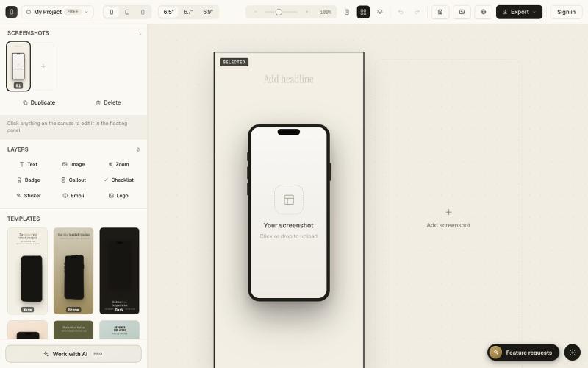This screenshot has width=588, height=368.
Task: Apply the Stone template
Action: point(73,271)
